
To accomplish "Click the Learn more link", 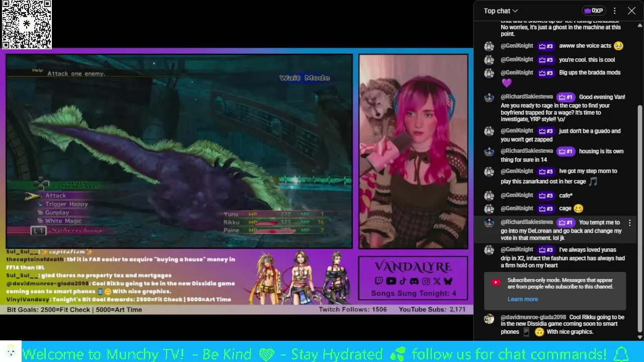I will (x=522, y=299).
